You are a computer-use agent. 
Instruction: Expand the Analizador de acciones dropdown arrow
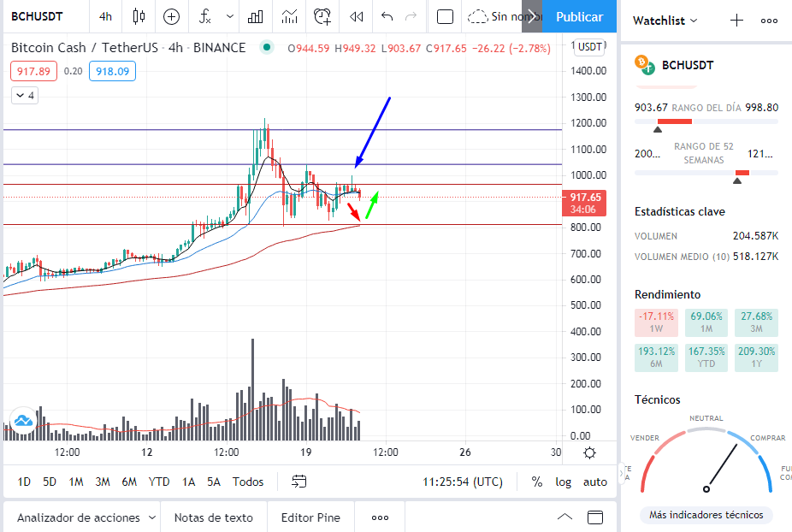[152, 517]
